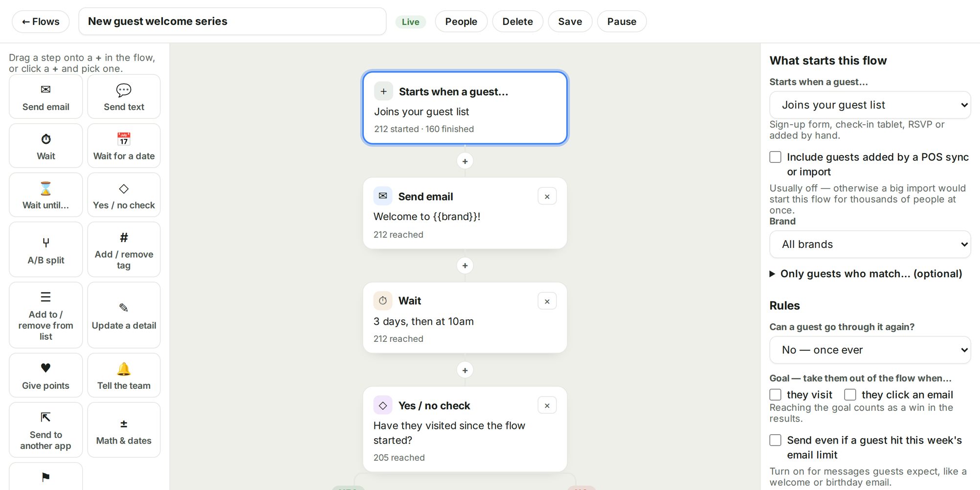The width and height of the screenshot is (980, 490).
Task: Select the Wait step tile in palette
Action: 45,146
